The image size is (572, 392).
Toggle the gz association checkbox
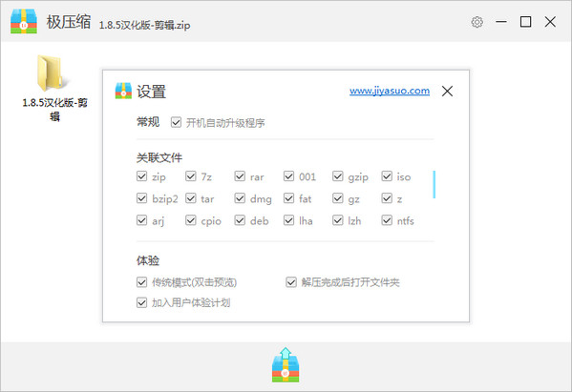(338, 198)
